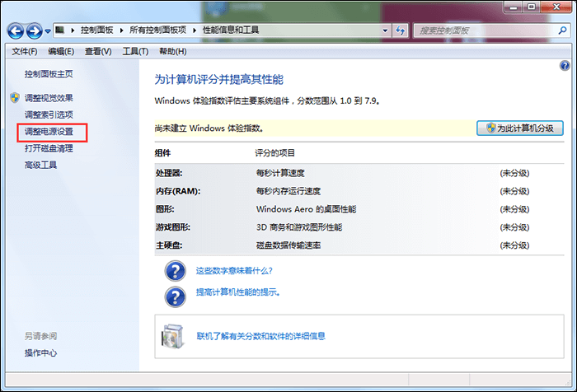The width and height of the screenshot is (577, 392).
Task: Click the 为计算机评分并提高其性能 heading
Action: 219,79
